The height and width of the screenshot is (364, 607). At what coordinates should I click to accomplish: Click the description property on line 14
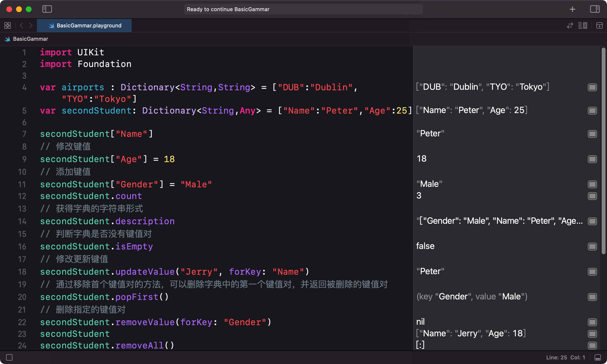(x=145, y=222)
